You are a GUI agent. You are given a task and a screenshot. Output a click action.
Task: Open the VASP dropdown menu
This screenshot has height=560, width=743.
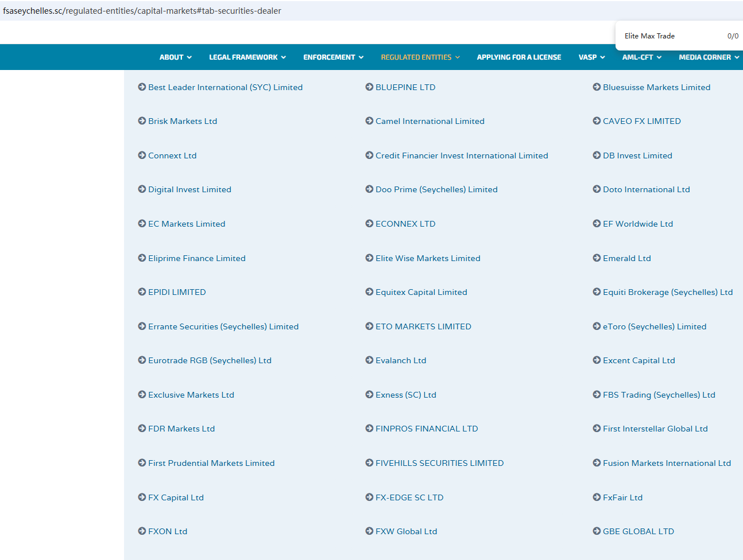click(x=591, y=57)
